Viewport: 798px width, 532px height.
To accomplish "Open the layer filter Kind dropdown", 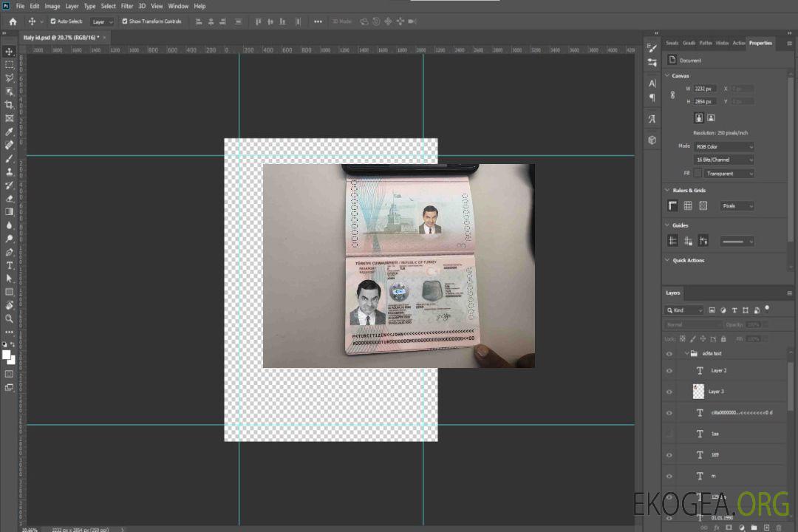I will 684,310.
